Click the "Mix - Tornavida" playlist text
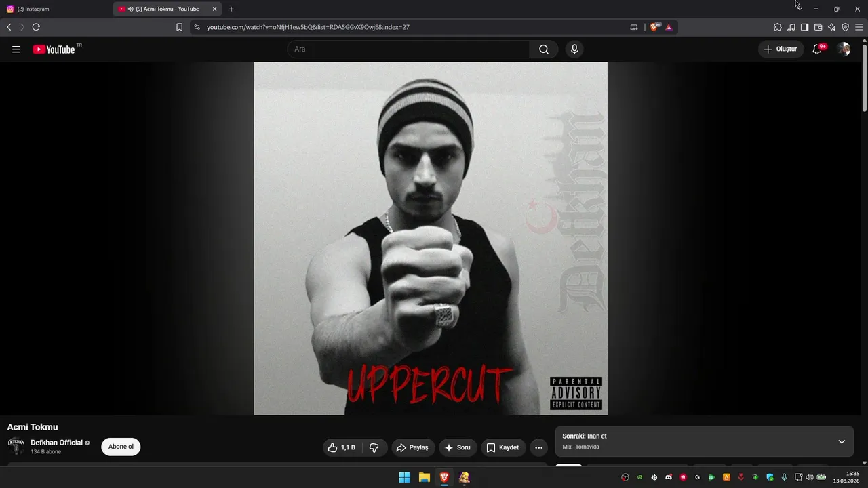This screenshot has width=868, height=488. pyautogui.click(x=580, y=447)
